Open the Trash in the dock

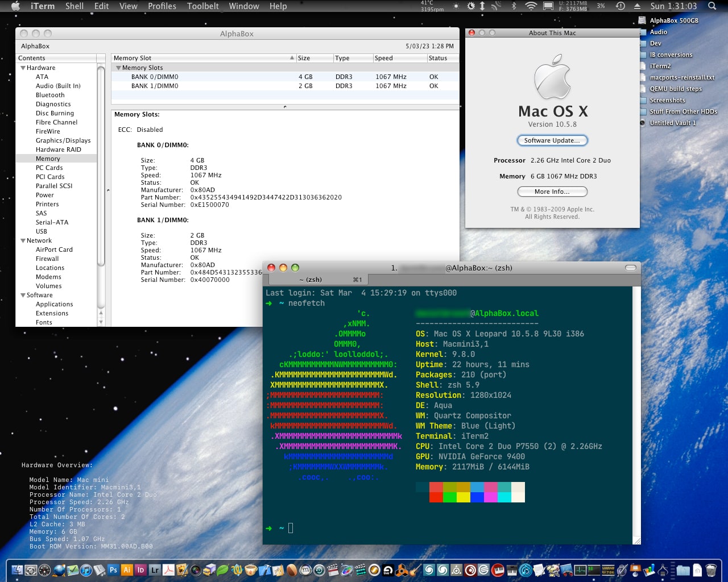pos(711,569)
